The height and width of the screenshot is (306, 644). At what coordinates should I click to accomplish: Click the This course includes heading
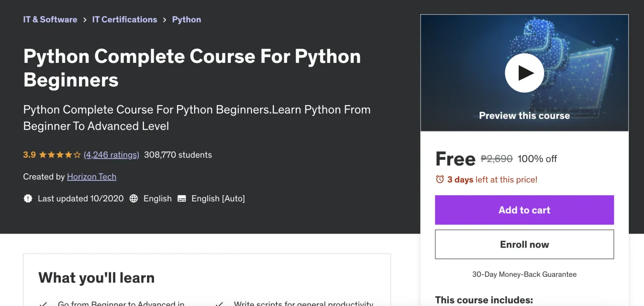(484, 300)
